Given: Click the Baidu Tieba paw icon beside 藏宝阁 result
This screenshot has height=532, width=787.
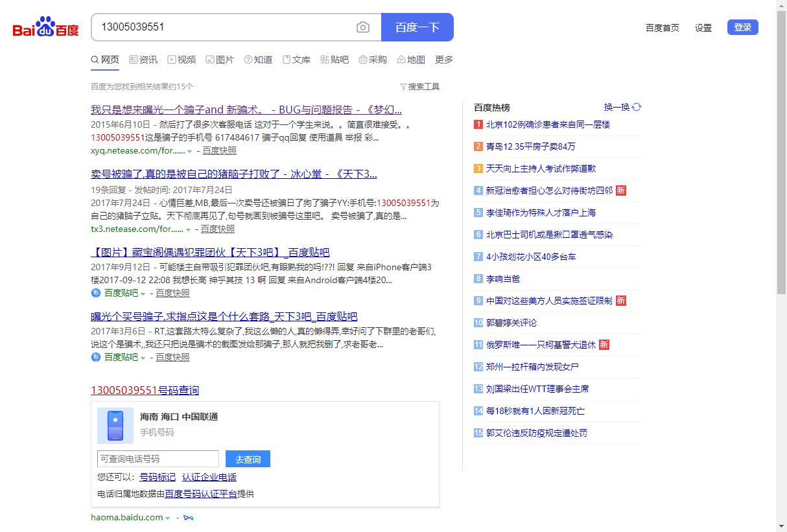Looking at the screenshot, I should click(x=96, y=293).
